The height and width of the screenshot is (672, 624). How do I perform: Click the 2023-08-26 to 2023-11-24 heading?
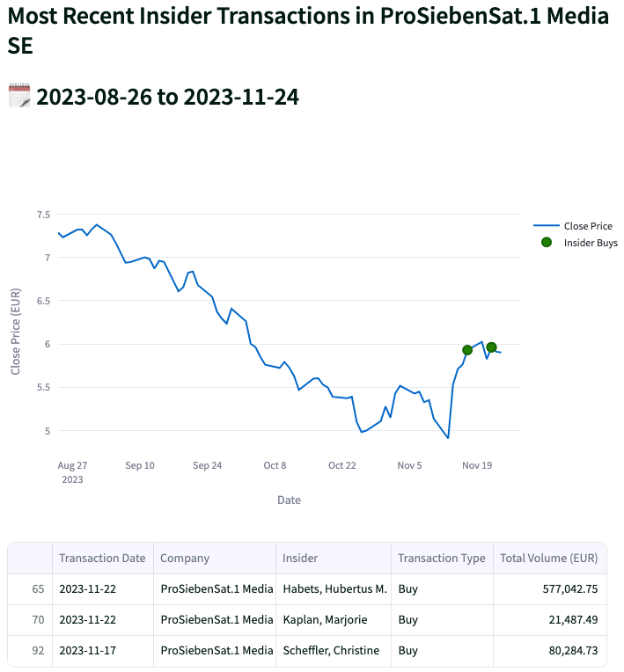click(x=167, y=97)
